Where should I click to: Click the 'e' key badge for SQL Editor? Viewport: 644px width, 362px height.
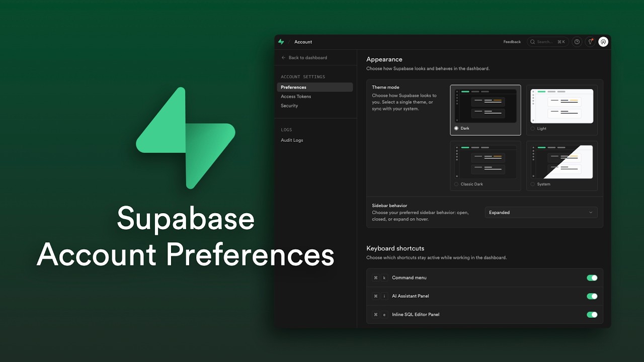tap(384, 315)
